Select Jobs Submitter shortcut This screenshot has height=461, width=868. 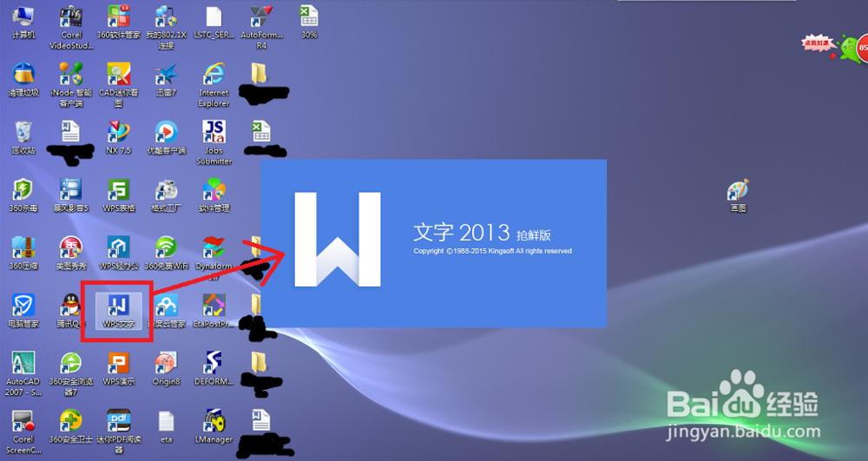point(214,142)
